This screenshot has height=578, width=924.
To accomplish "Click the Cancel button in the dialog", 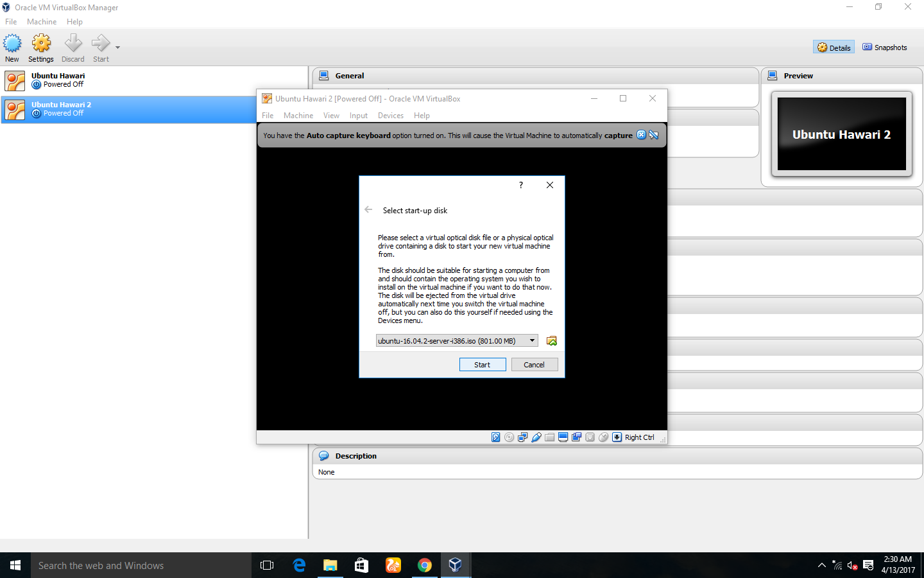I will pyautogui.click(x=535, y=365).
